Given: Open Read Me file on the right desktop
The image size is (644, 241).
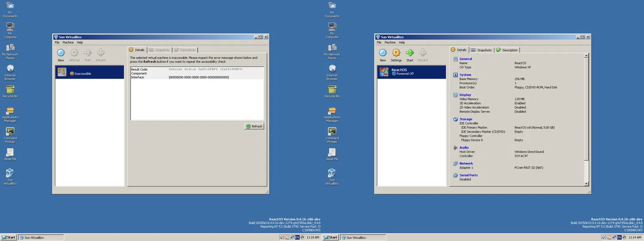Looking at the screenshot, I should 332,154.
